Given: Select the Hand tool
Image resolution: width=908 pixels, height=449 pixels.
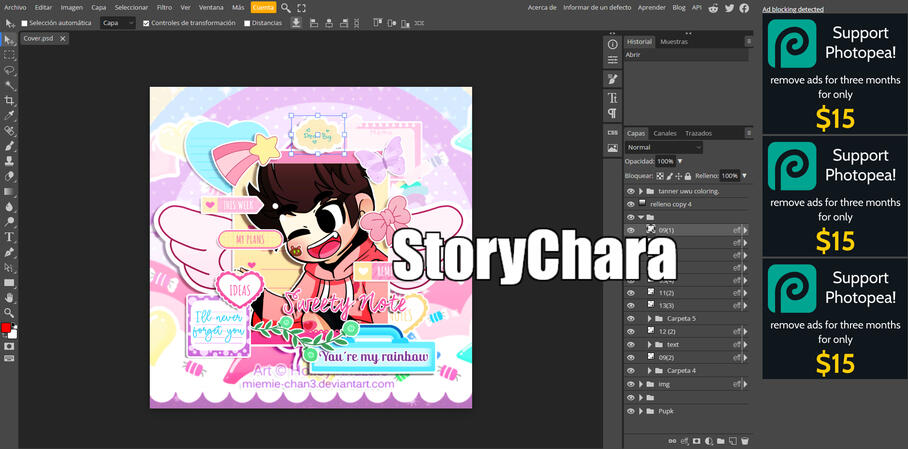Looking at the screenshot, I should coord(9,298).
